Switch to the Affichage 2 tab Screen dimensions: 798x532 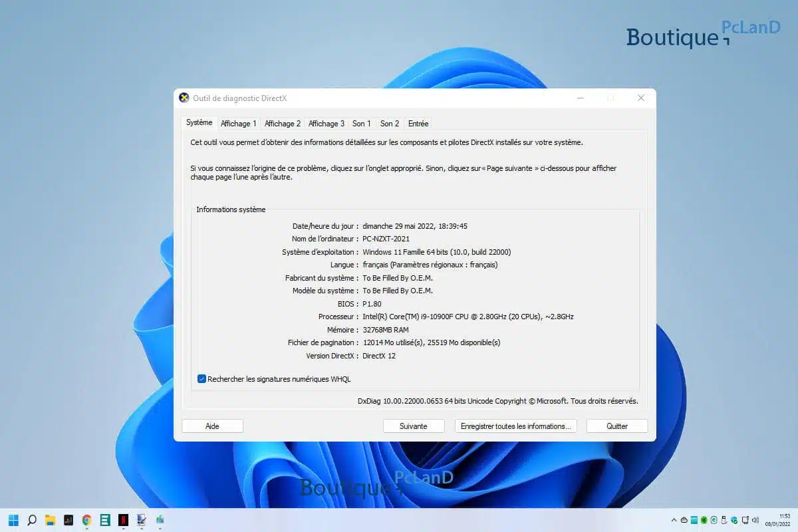tap(283, 124)
